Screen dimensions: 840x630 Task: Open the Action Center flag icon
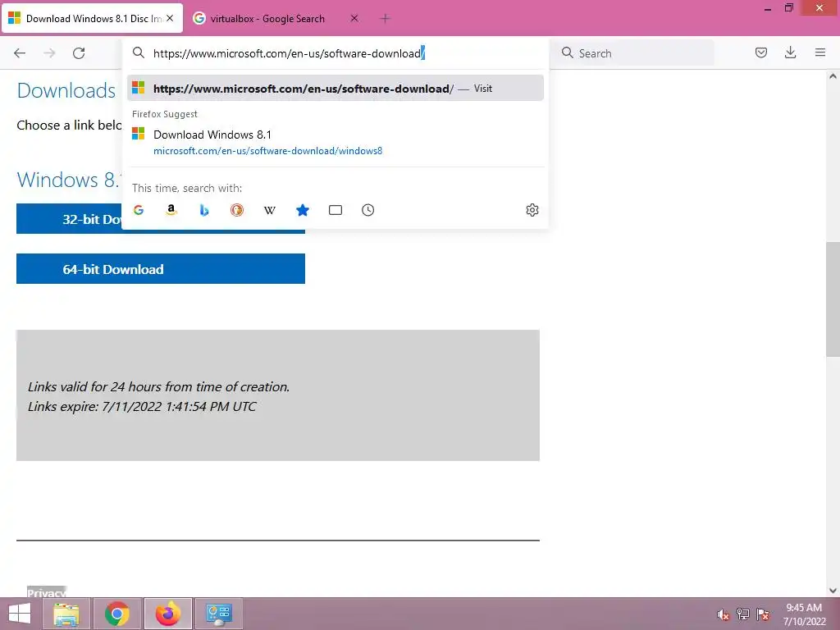click(763, 614)
